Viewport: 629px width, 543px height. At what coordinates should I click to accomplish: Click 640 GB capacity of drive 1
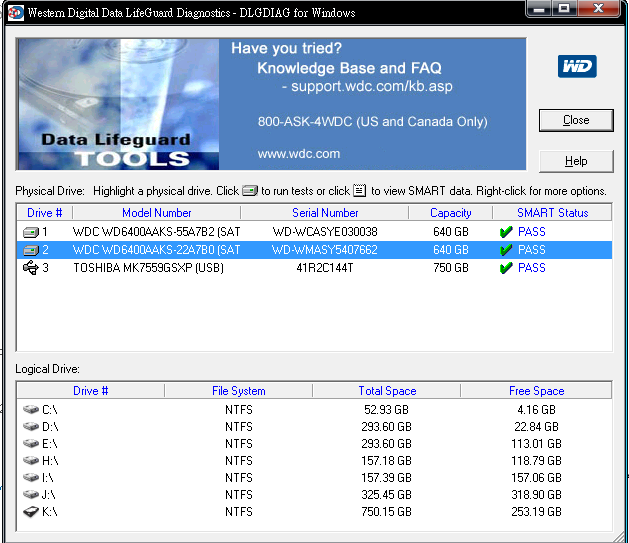tap(450, 232)
